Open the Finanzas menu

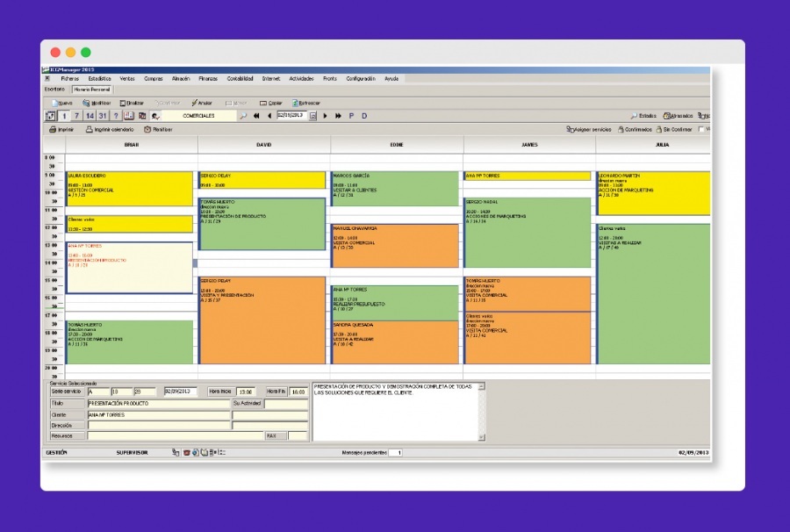208,79
